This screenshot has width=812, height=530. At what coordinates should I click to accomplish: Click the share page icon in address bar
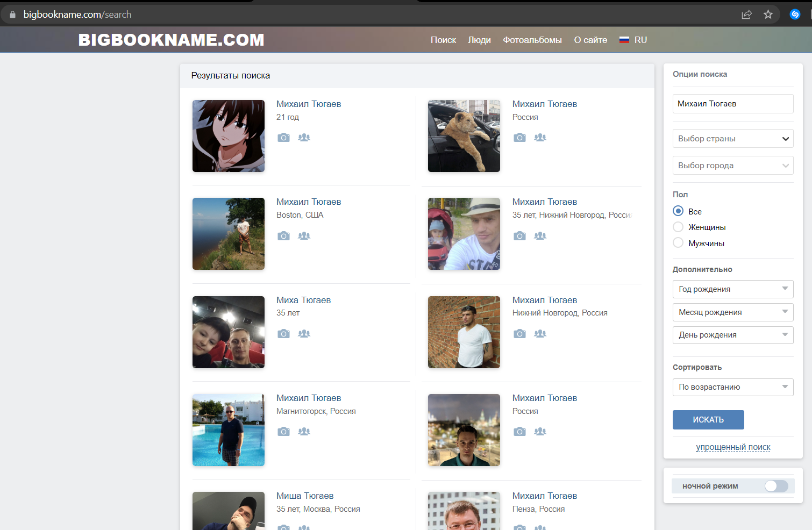pos(746,15)
